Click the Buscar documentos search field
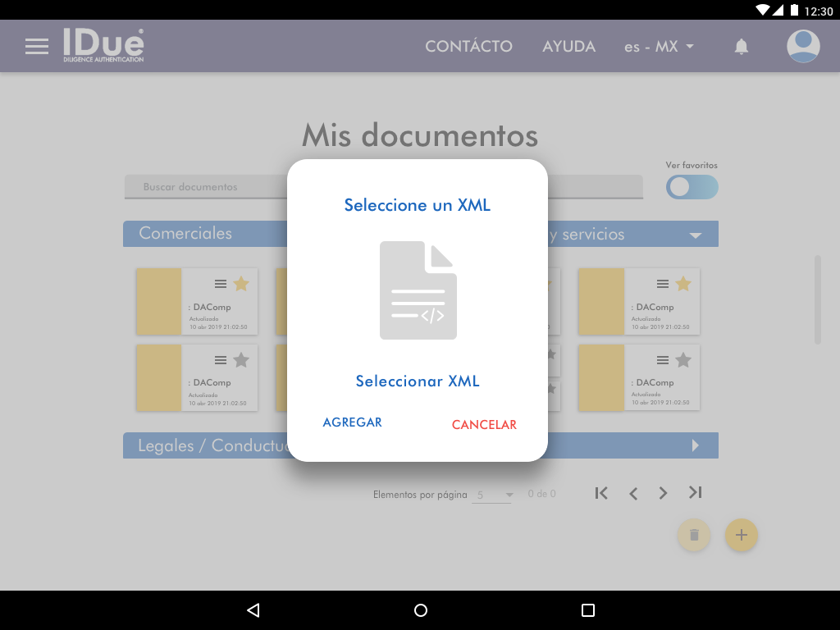840x630 pixels. pyautogui.click(x=205, y=187)
